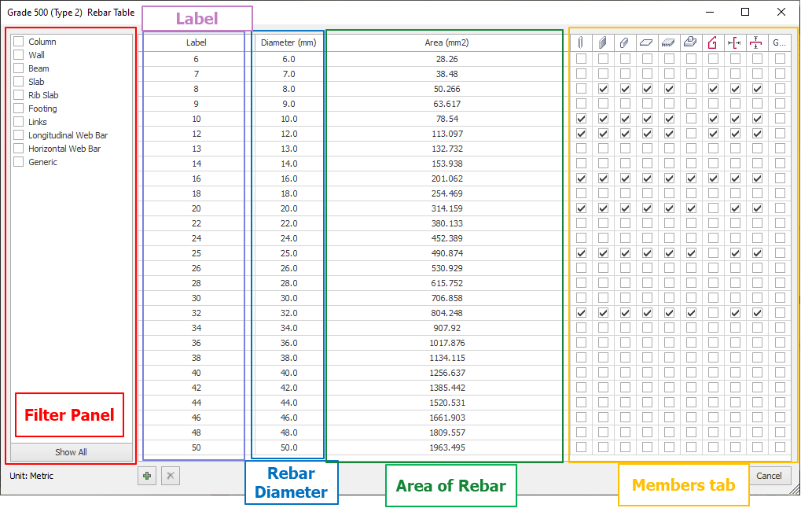Click the Column member icon header
This screenshot has width=812, height=508.
point(581,42)
